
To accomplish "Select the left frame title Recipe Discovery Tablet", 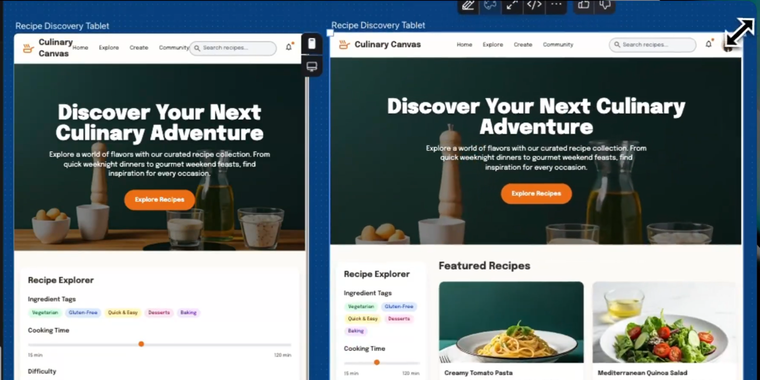I will click(x=62, y=26).
